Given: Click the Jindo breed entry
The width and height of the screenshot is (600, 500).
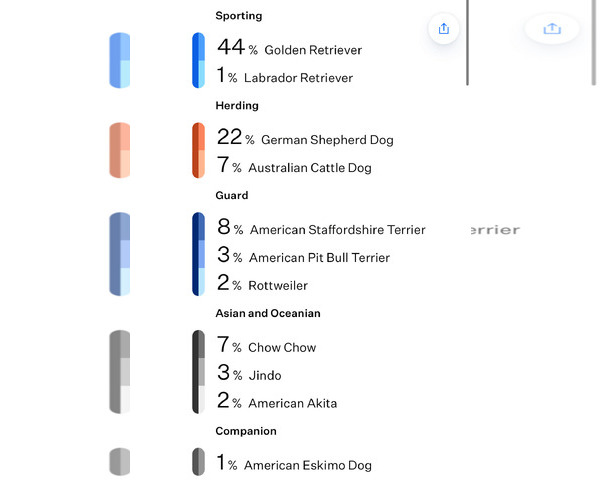Looking at the screenshot, I should (x=265, y=376).
